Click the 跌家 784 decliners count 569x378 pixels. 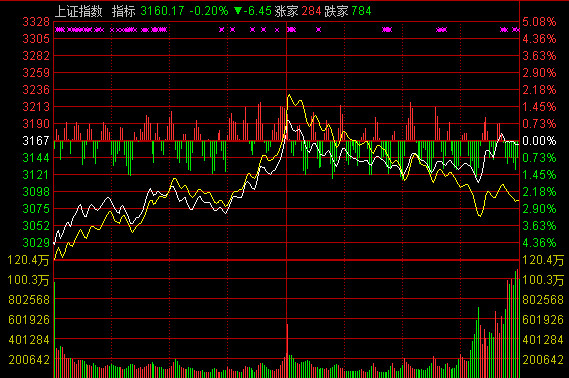tap(348, 11)
